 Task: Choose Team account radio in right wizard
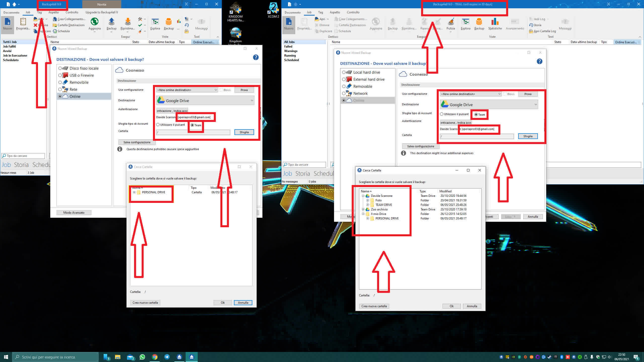pyautogui.click(x=476, y=115)
